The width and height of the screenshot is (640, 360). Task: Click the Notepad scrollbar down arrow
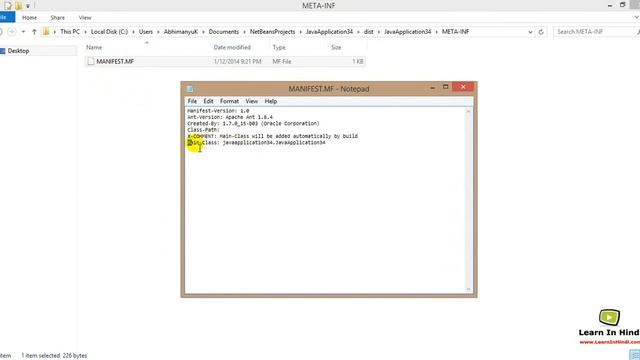click(468, 289)
